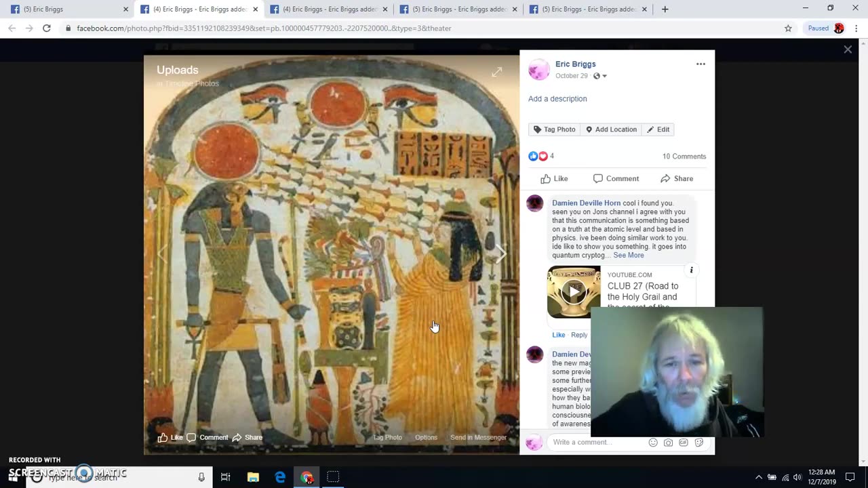Image resolution: width=868 pixels, height=488 pixels.
Task: Click Share in the photo overlay
Action: pos(248,438)
